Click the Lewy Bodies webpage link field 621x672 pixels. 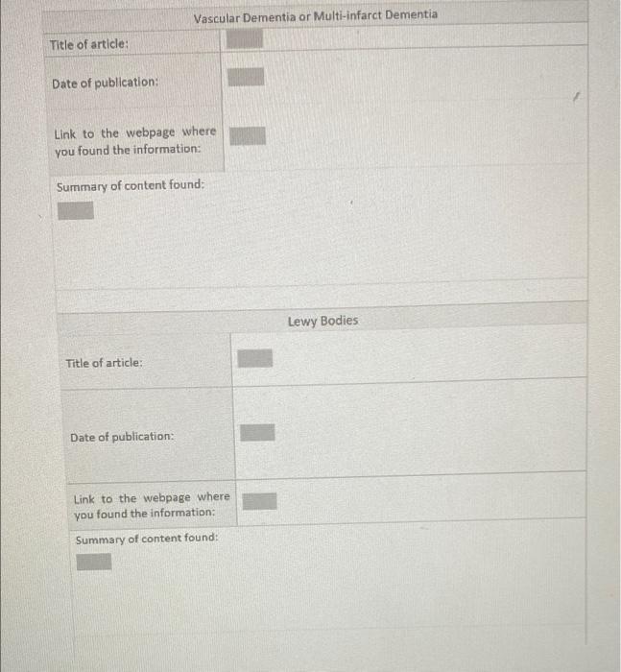click(259, 501)
